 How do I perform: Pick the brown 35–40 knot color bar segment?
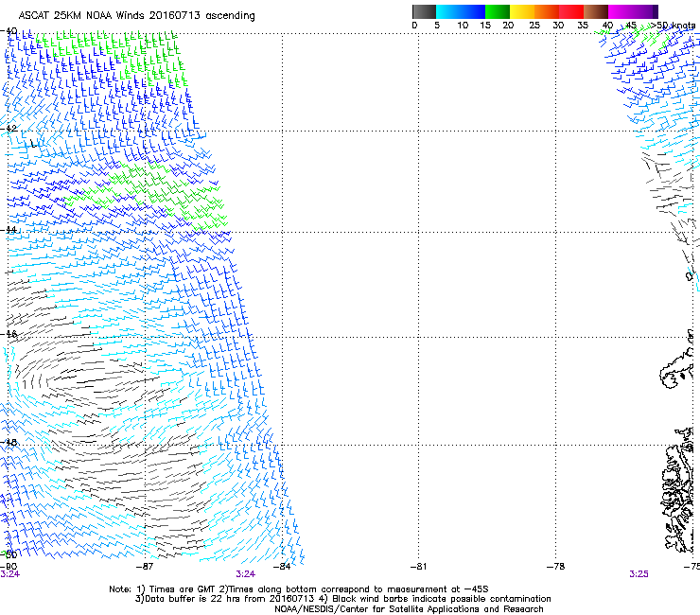coord(596,11)
